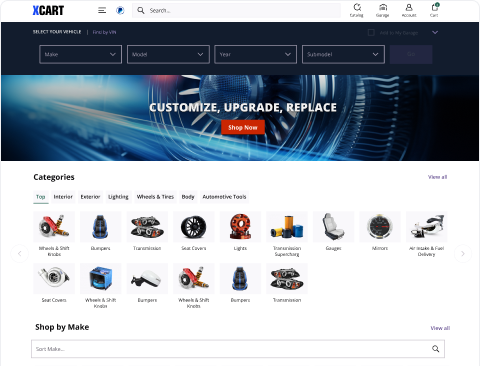
Task: Click the magnifier icon in the top search bar
Action: click(141, 11)
